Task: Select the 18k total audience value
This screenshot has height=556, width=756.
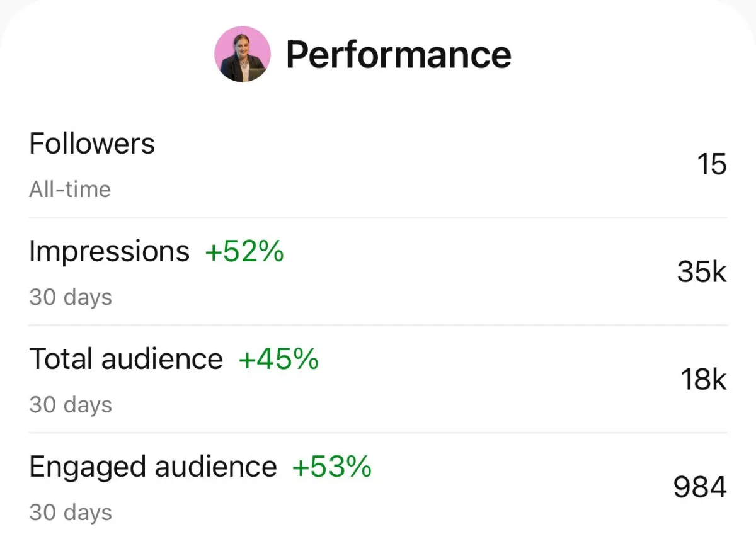Action: click(704, 380)
